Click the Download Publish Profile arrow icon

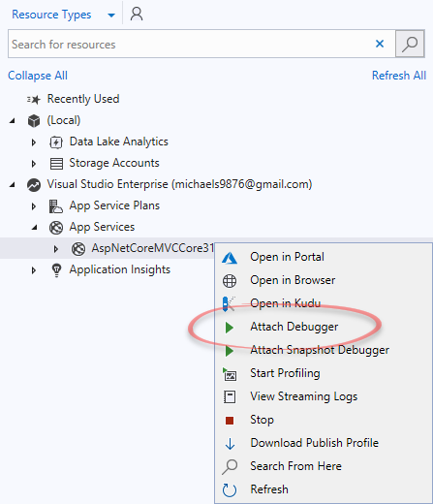click(x=230, y=444)
